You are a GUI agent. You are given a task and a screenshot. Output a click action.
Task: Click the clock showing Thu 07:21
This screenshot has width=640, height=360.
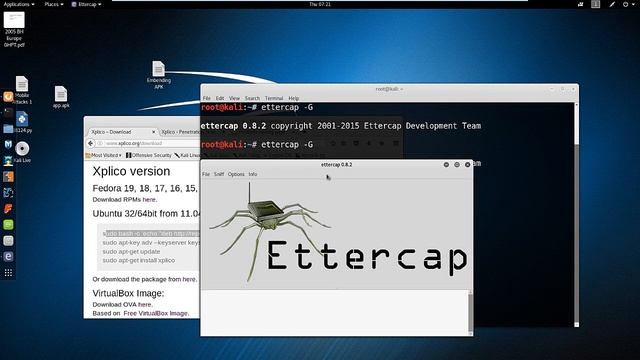coord(320,4)
